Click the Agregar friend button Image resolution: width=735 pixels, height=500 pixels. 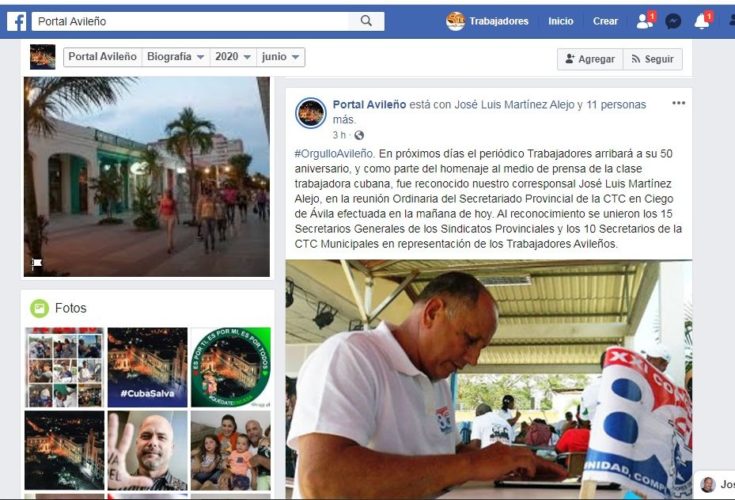pos(590,59)
